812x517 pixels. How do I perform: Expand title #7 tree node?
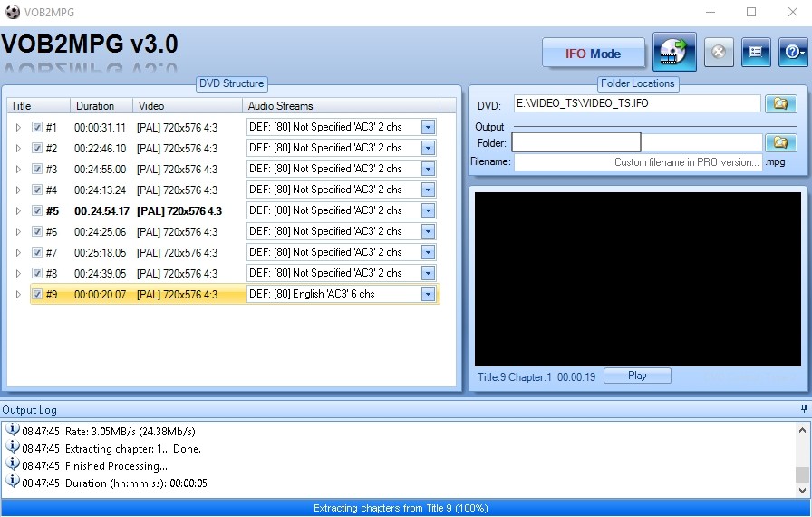[18, 253]
